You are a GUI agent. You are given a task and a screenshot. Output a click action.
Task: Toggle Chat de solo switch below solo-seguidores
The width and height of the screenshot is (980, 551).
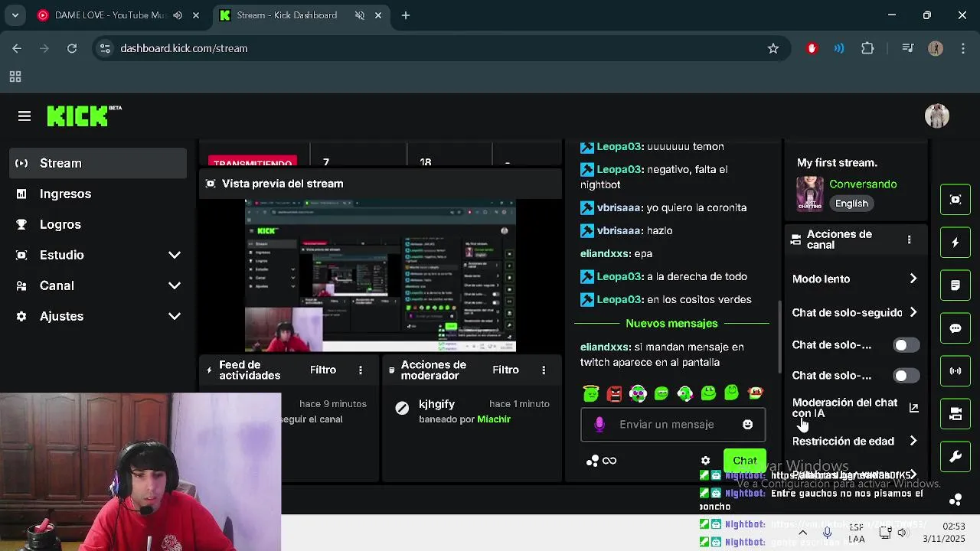907,345
